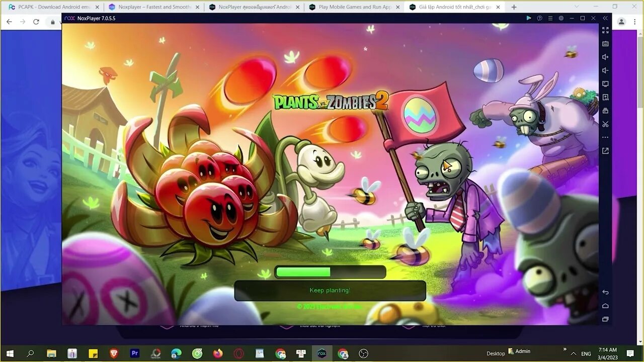Switch to the PCAPK Download Android emu tab
The width and height of the screenshot is (644, 362).
(54, 7)
